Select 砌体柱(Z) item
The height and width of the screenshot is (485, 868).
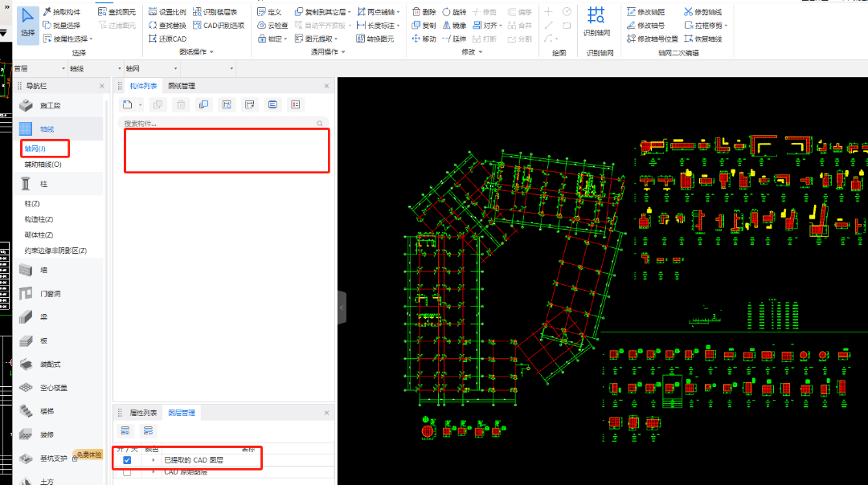[x=39, y=235]
